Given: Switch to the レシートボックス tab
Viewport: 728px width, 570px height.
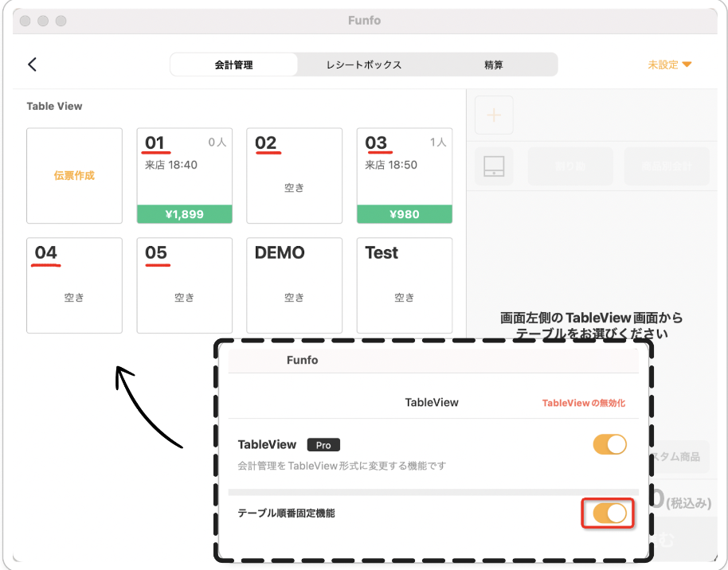Looking at the screenshot, I should coord(363,64).
